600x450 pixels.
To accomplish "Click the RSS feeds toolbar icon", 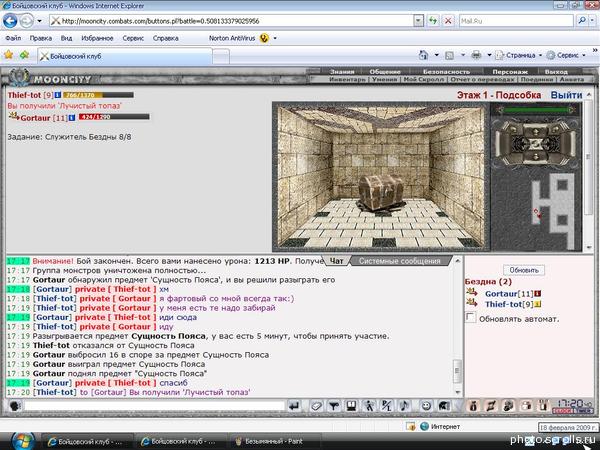I will click(x=450, y=55).
